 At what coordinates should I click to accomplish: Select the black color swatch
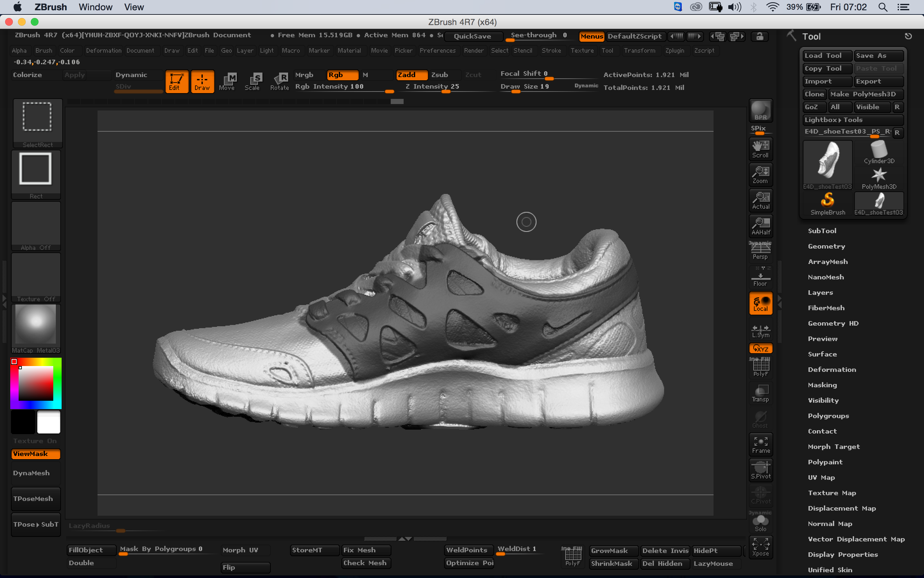[x=23, y=422]
